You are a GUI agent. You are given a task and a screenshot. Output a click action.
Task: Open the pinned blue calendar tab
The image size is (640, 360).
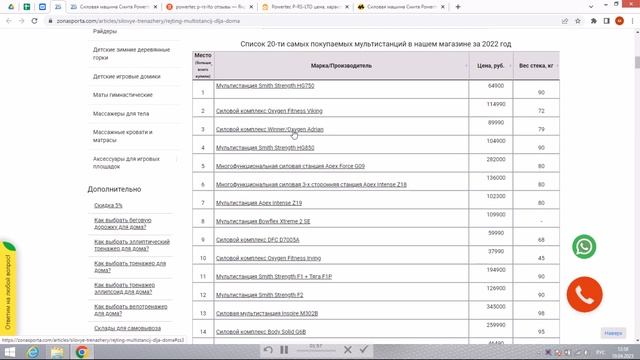click(42, 7)
